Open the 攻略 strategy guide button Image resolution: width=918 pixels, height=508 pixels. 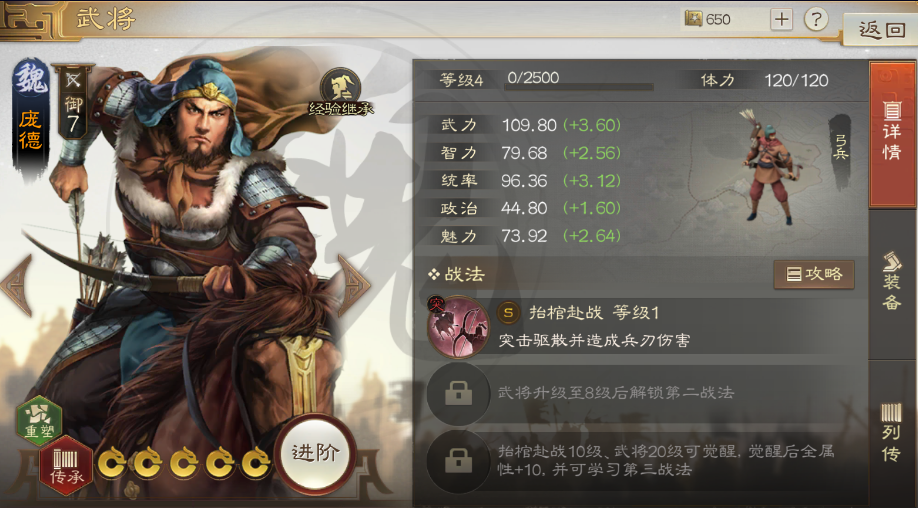pos(814,274)
